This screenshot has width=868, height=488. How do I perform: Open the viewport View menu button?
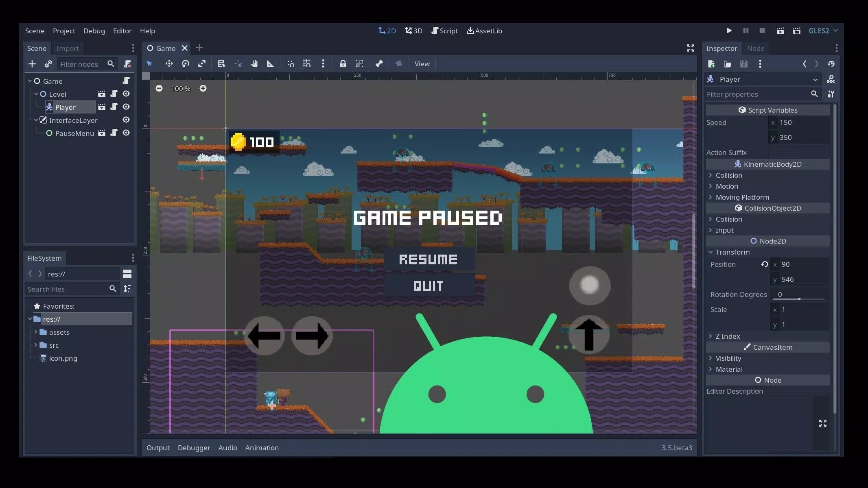422,64
